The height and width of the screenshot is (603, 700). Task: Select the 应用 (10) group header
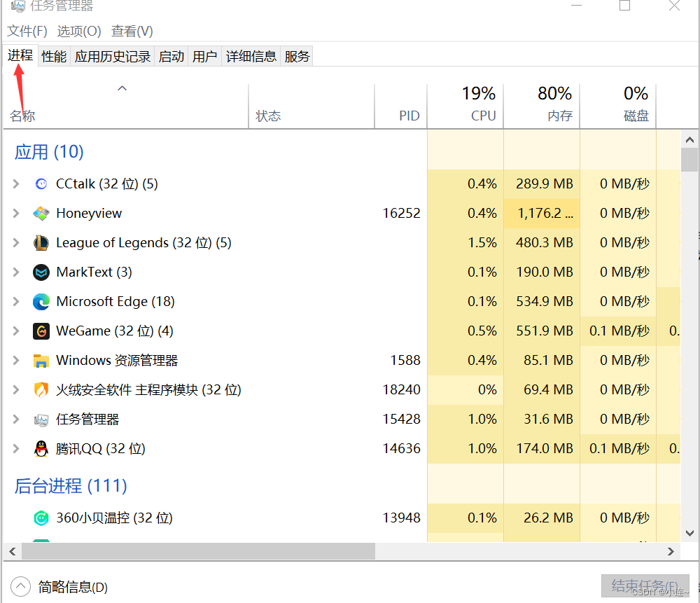[x=49, y=152]
